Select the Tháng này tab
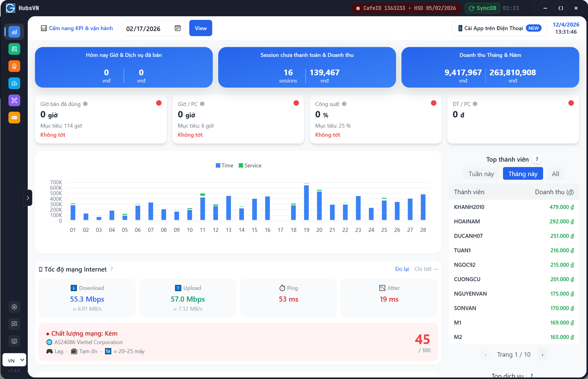Screen dimensions: 588x379 tap(523, 174)
